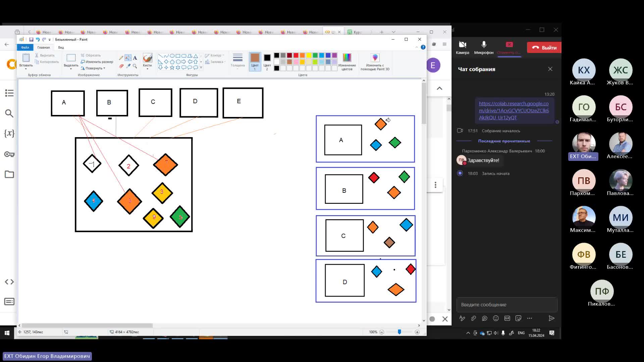The image size is (644, 362).
Task: Send the chat message arrow
Action: [x=551, y=318]
